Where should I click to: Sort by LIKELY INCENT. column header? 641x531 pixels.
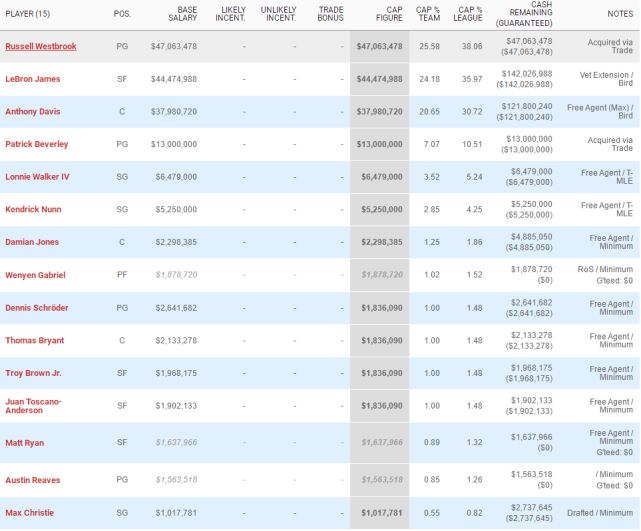coord(230,14)
